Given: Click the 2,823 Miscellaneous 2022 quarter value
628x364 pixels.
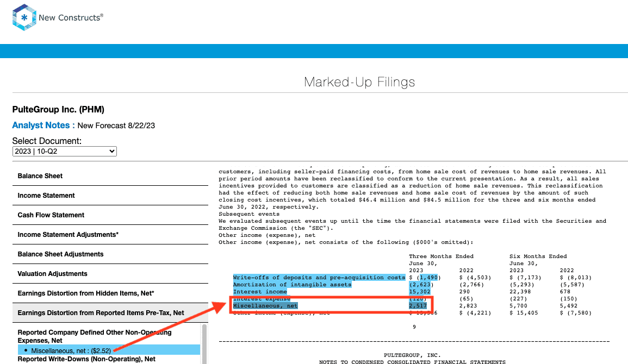Looking at the screenshot, I should pos(468,306).
